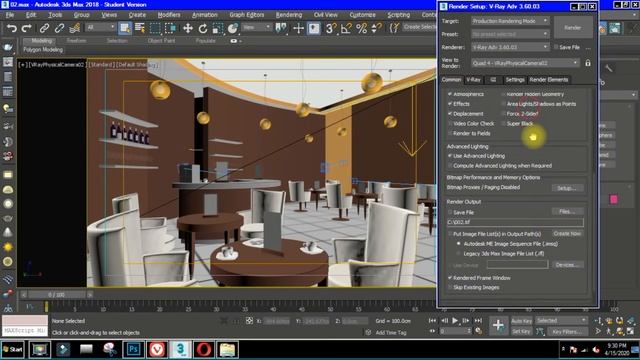This screenshot has height=360, width=640.
Task: Enable Render to Fields checkbox
Action: (450, 133)
